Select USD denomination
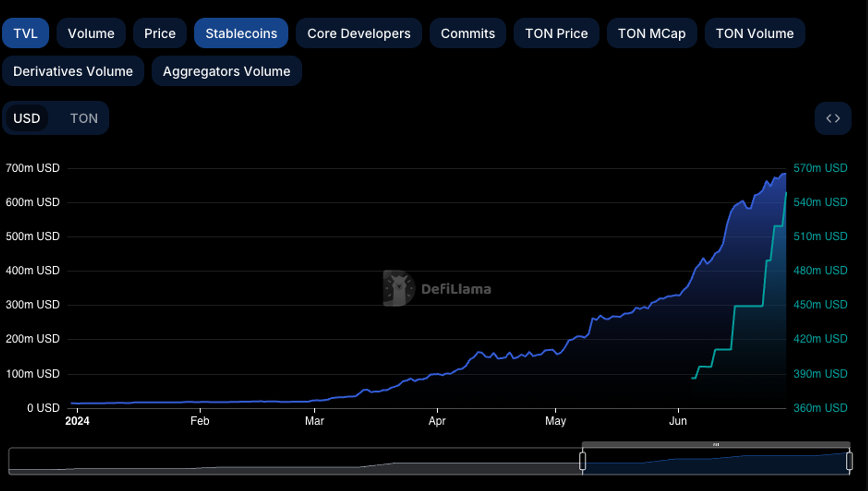 point(27,118)
